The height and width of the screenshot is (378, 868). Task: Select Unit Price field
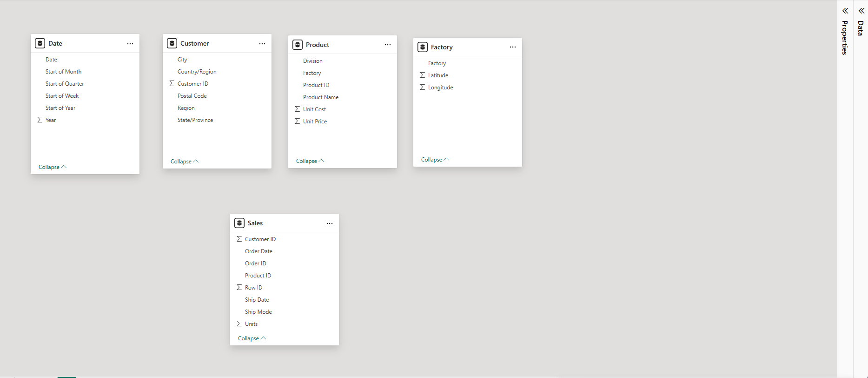(343, 121)
